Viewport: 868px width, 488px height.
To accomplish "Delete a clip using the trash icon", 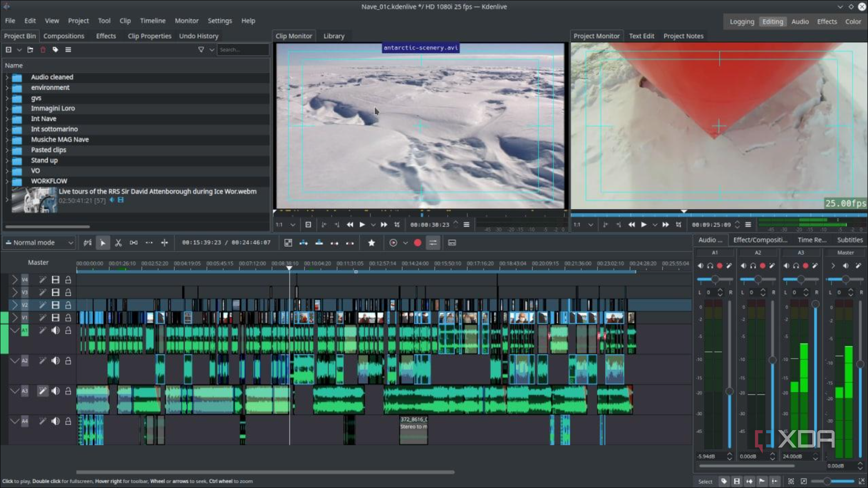I will click(x=43, y=49).
